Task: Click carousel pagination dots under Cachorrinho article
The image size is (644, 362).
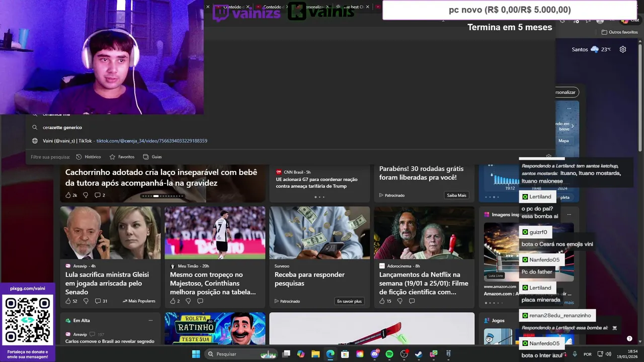Action: pos(162,196)
